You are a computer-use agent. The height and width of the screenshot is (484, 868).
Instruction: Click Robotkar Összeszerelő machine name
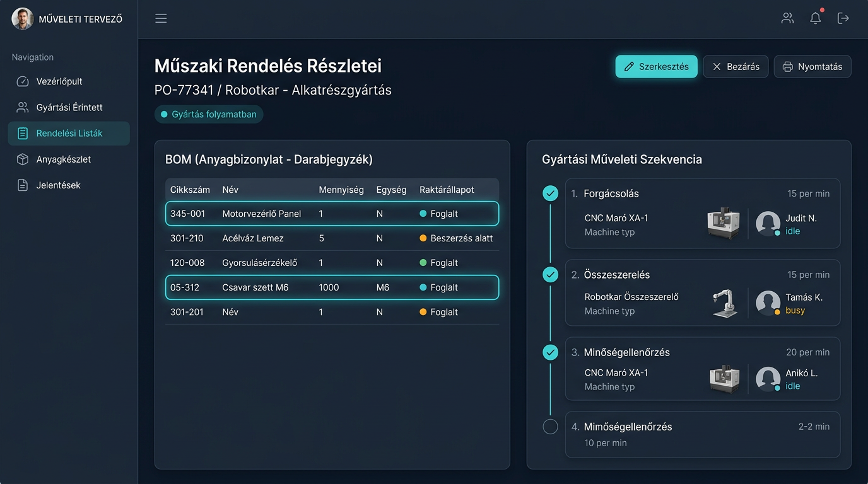[631, 297]
